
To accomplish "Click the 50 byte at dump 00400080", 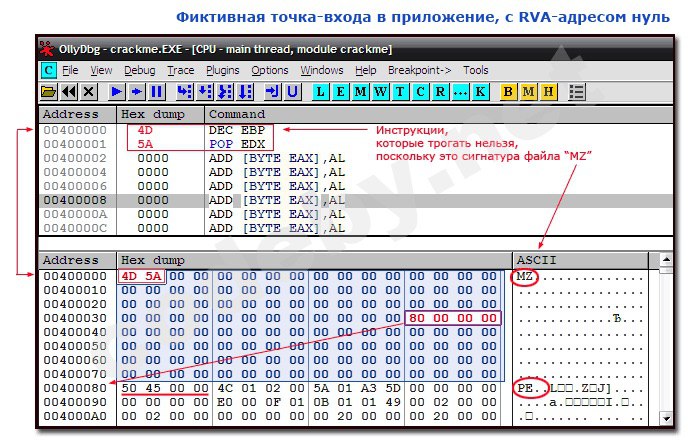I will 129,388.
